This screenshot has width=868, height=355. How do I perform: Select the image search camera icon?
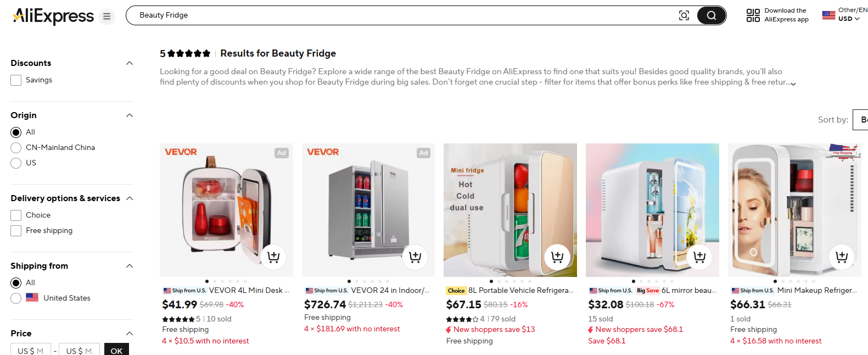684,15
